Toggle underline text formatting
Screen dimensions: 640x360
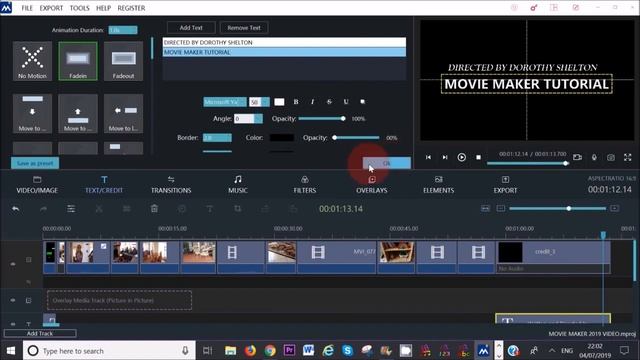346,102
